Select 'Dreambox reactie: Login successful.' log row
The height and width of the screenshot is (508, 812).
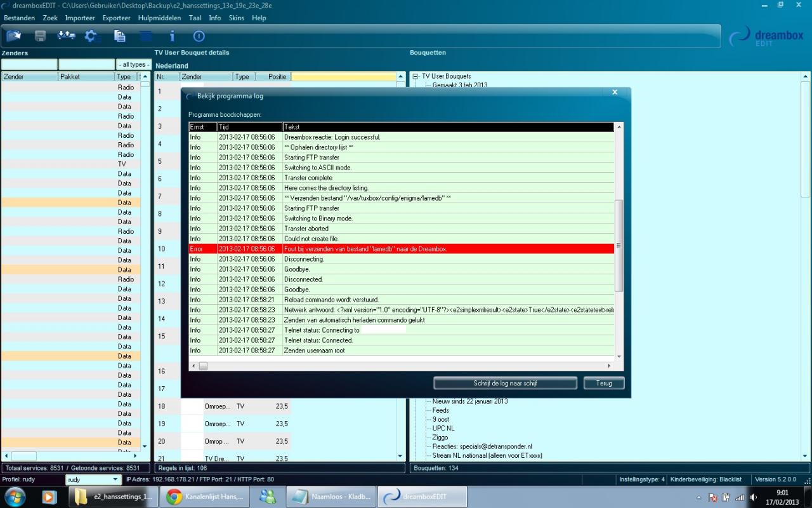(402, 137)
